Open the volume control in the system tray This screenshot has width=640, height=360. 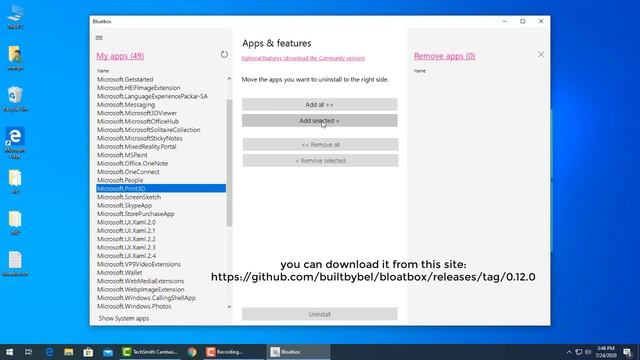588,352
